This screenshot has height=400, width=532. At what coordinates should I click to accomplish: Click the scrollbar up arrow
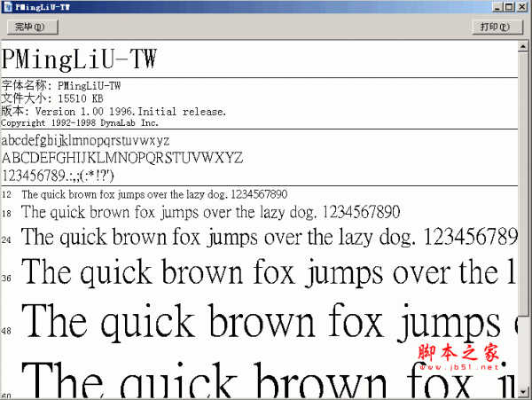tap(523, 46)
